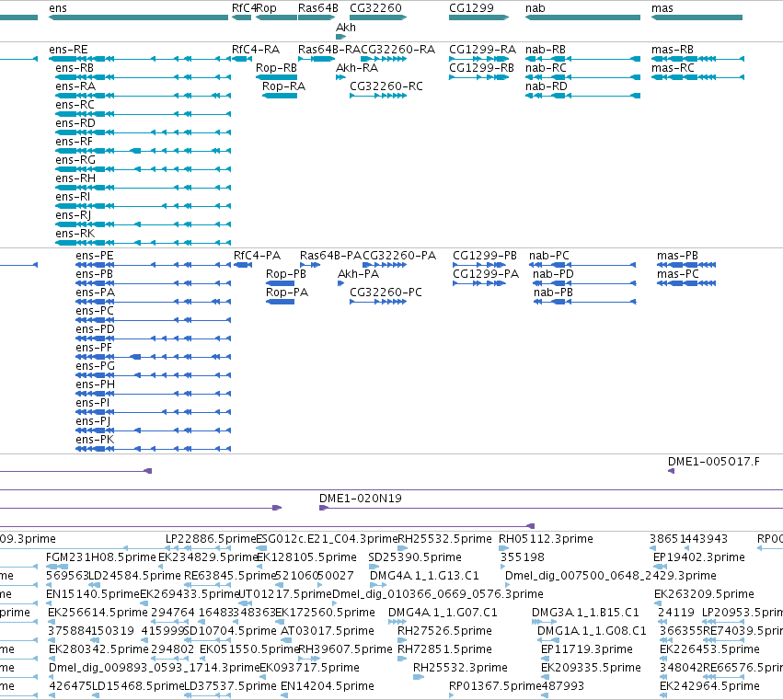This screenshot has width=783, height=700.
Task: Click transcript label ens-RI
Action: pos(73,197)
